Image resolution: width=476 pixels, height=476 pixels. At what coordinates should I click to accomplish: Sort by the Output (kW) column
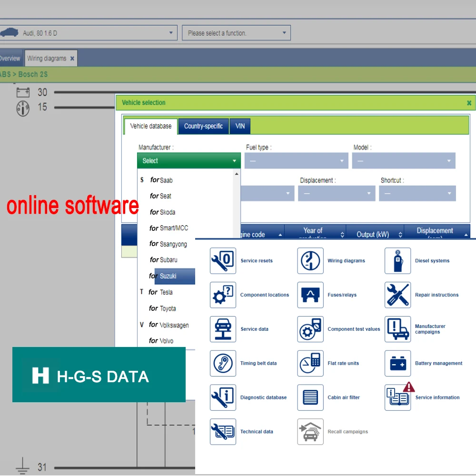tap(375, 231)
